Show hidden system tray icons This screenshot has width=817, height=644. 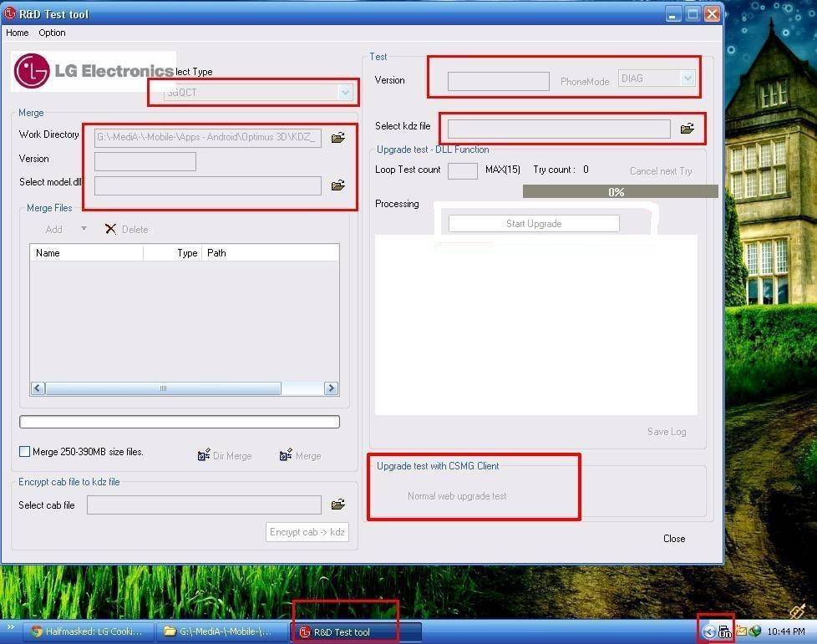708,632
